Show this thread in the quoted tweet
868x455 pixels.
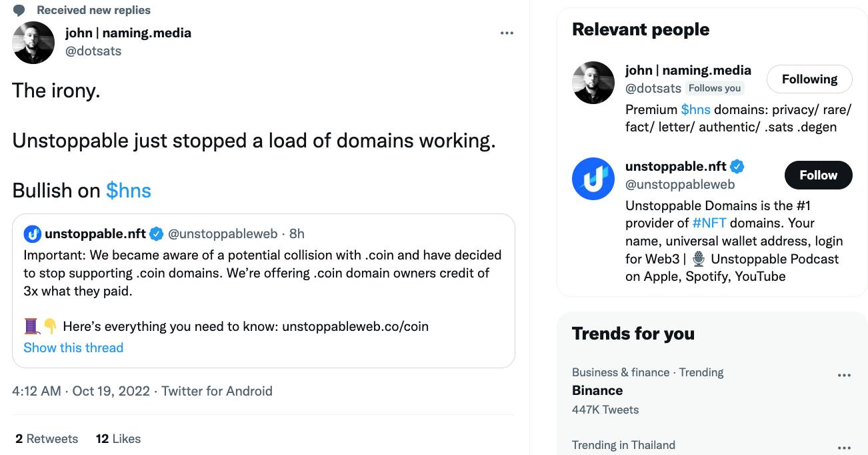pyautogui.click(x=73, y=348)
